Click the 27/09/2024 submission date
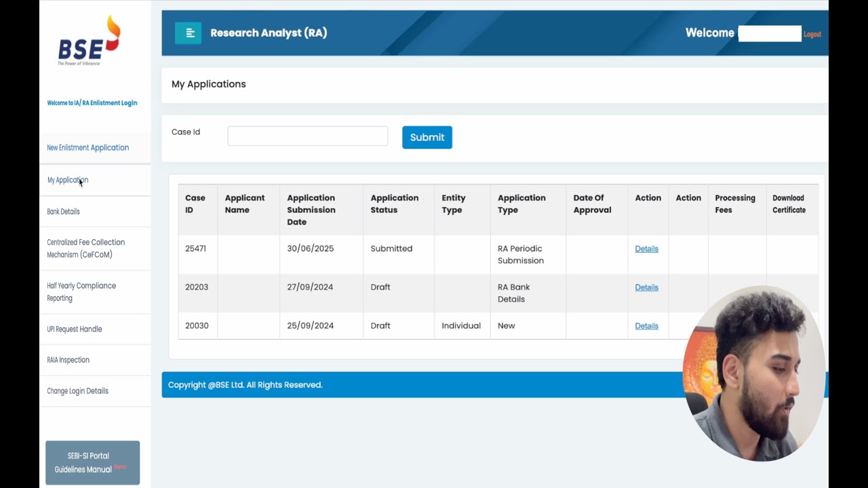868x488 pixels. [x=310, y=287]
